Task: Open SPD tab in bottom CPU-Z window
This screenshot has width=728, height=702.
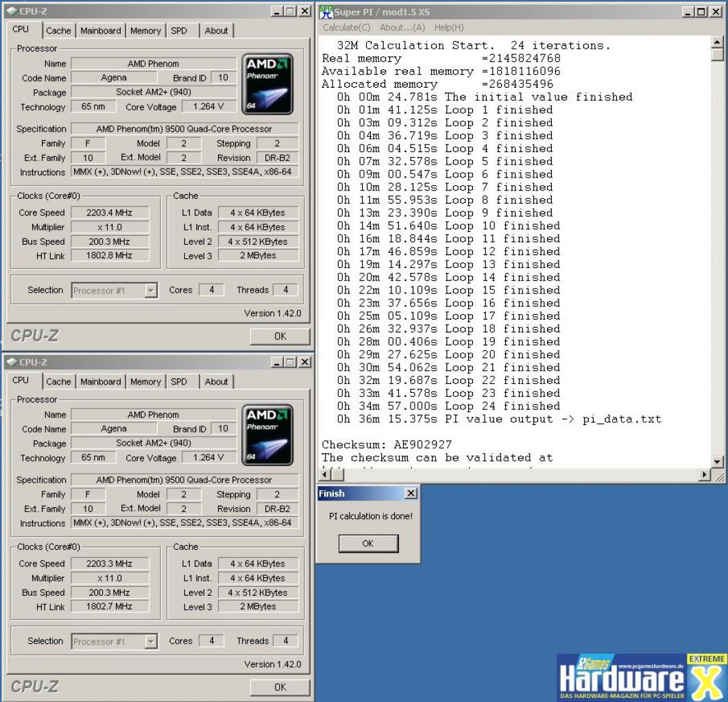Action: [179, 382]
